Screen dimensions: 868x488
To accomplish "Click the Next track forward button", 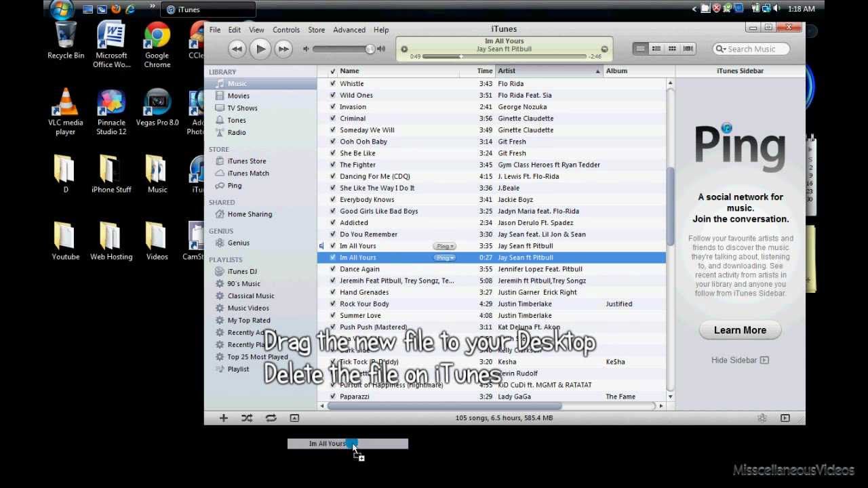I will pyautogui.click(x=283, y=49).
